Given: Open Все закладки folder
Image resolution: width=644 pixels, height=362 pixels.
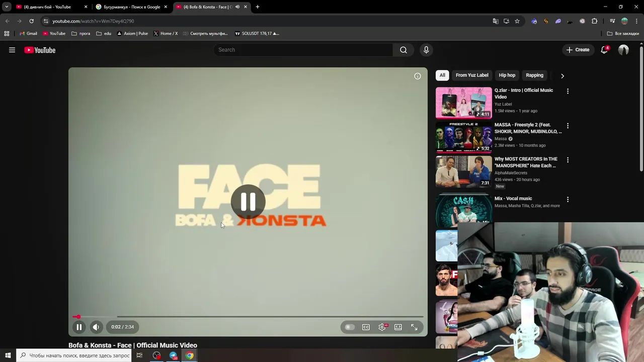Looking at the screenshot, I should click(x=623, y=34).
